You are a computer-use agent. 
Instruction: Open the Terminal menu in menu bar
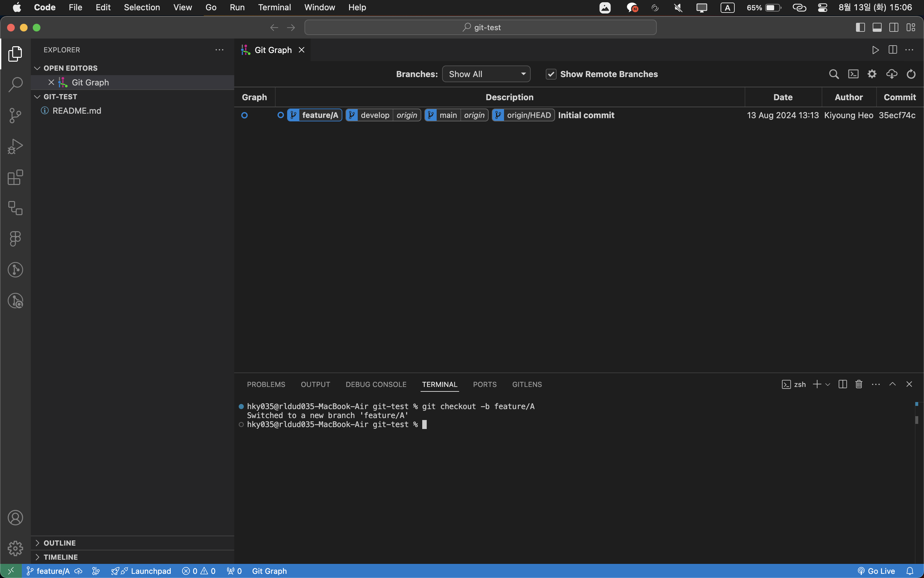(275, 7)
